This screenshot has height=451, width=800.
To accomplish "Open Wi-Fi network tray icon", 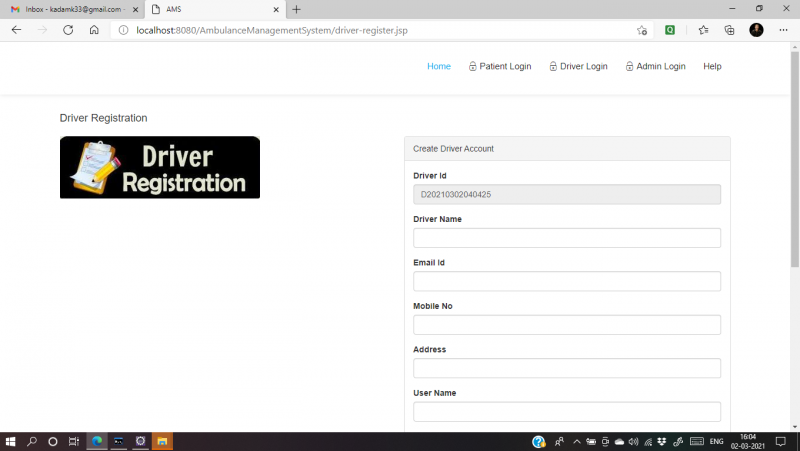I will pos(648,442).
